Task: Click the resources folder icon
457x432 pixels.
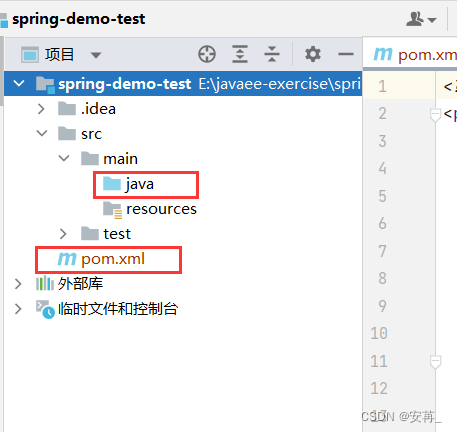Action: coord(113,210)
